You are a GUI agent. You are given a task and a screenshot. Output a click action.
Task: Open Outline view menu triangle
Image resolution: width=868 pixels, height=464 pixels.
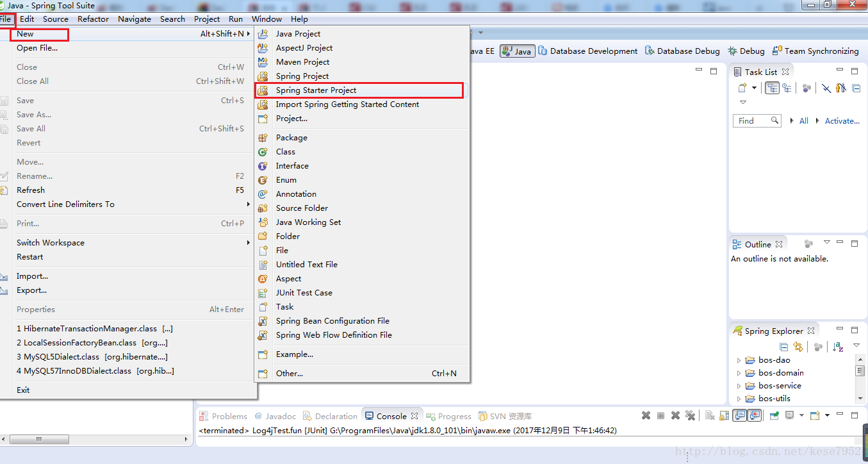(826, 242)
